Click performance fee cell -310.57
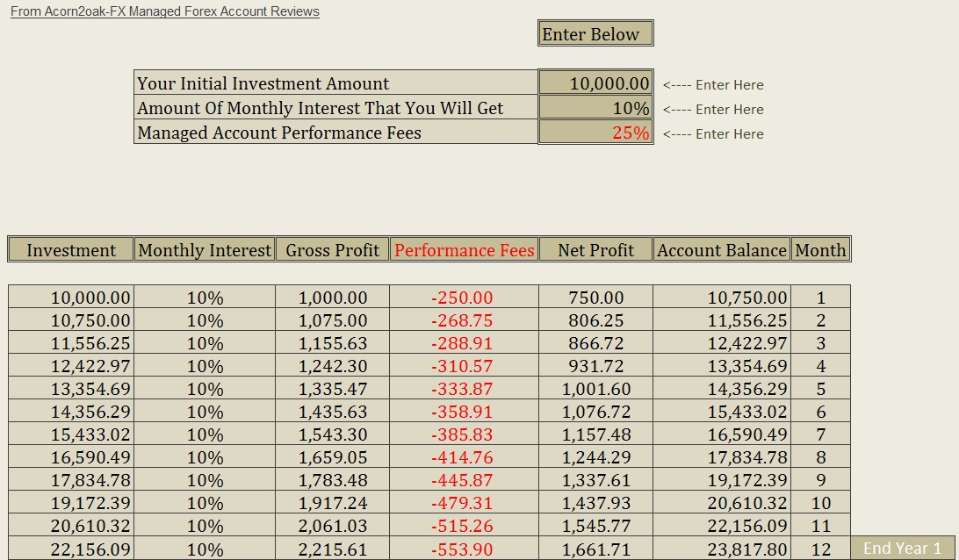This screenshot has height=560, width=959. [465, 366]
